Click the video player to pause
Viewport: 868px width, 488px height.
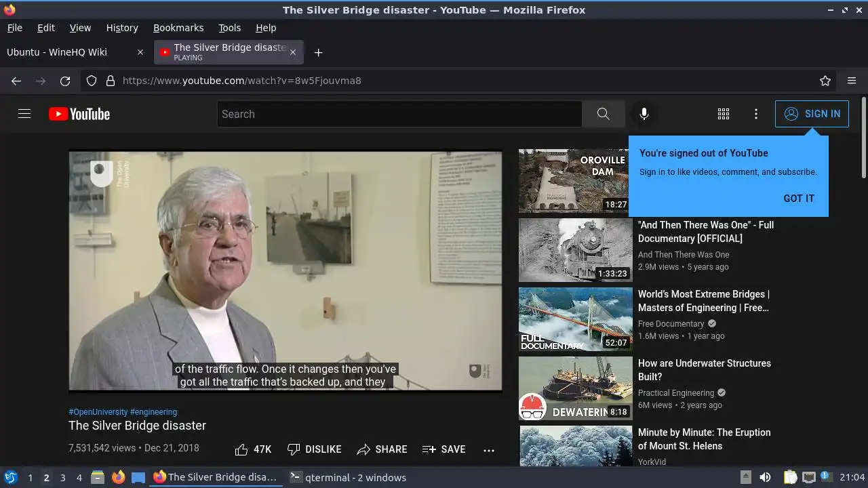(x=285, y=270)
